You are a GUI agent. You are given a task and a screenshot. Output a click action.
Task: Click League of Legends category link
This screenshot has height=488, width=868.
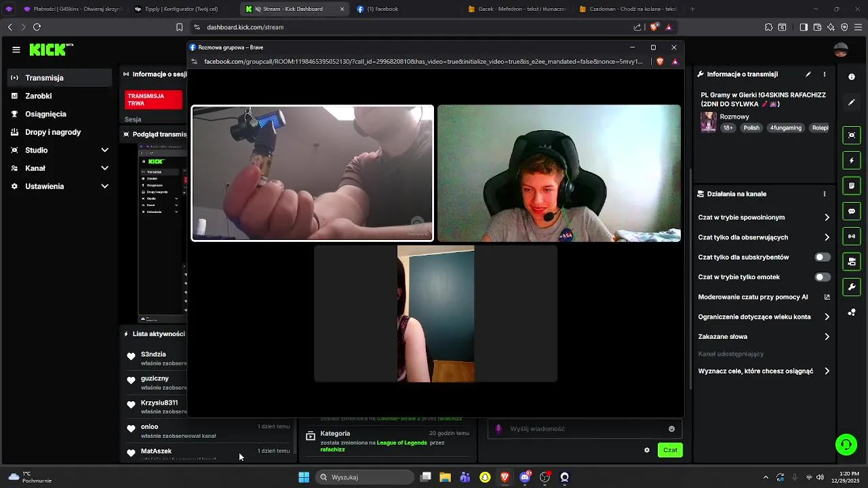pyautogui.click(x=402, y=443)
